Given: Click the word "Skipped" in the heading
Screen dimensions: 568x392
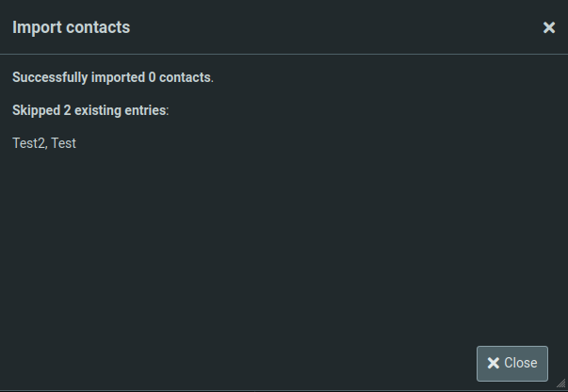Looking at the screenshot, I should click(x=36, y=110).
